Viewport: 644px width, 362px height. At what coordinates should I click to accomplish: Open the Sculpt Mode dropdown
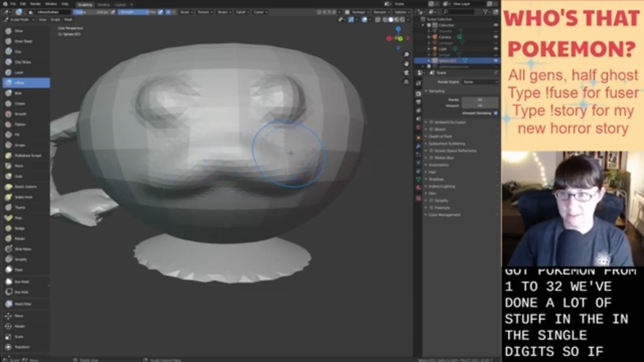pyautogui.click(x=19, y=19)
